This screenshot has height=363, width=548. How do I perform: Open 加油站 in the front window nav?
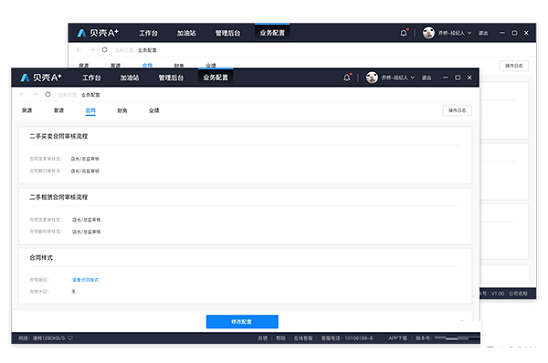coord(130,78)
